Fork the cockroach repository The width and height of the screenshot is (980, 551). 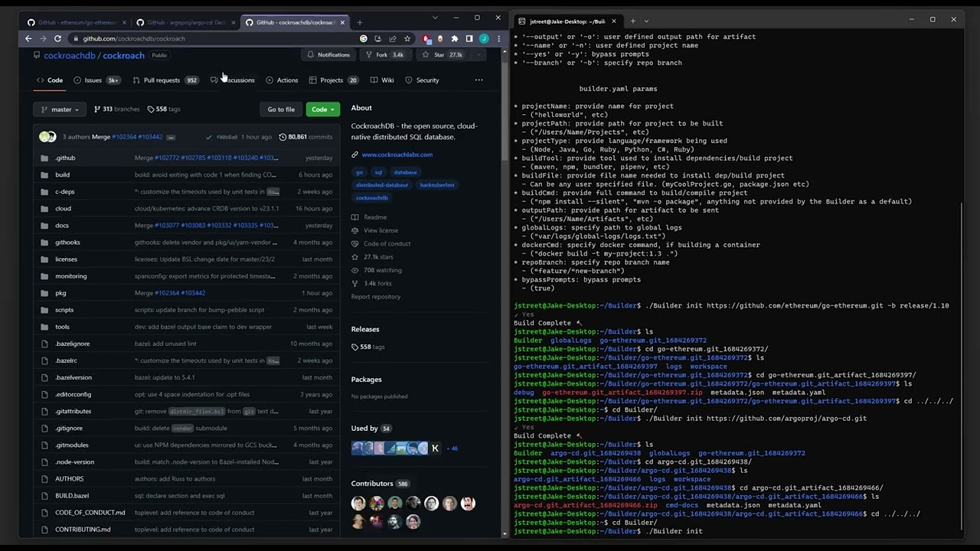tap(385, 54)
